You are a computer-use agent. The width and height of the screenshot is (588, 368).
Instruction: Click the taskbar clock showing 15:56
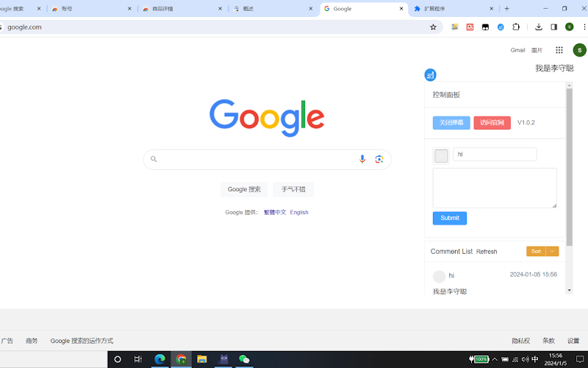pyautogui.click(x=556, y=359)
